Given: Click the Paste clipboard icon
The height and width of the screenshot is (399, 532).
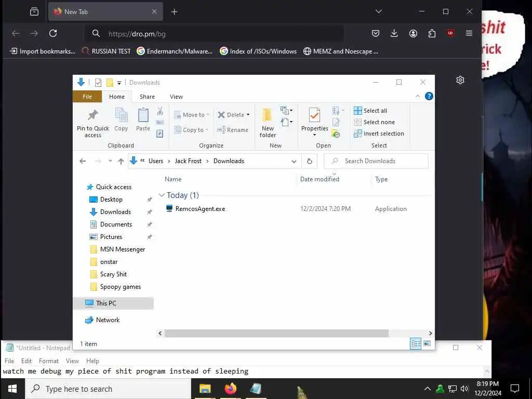Looking at the screenshot, I should coord(143,119).
